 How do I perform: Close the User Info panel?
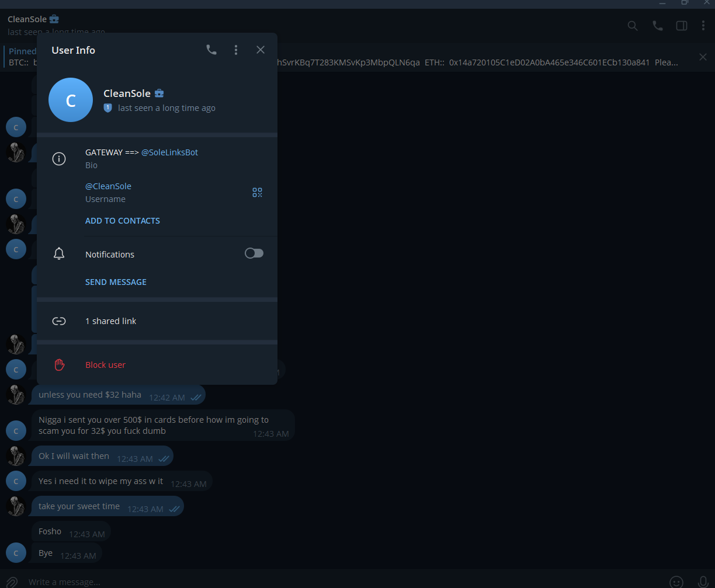click(261, 50)
